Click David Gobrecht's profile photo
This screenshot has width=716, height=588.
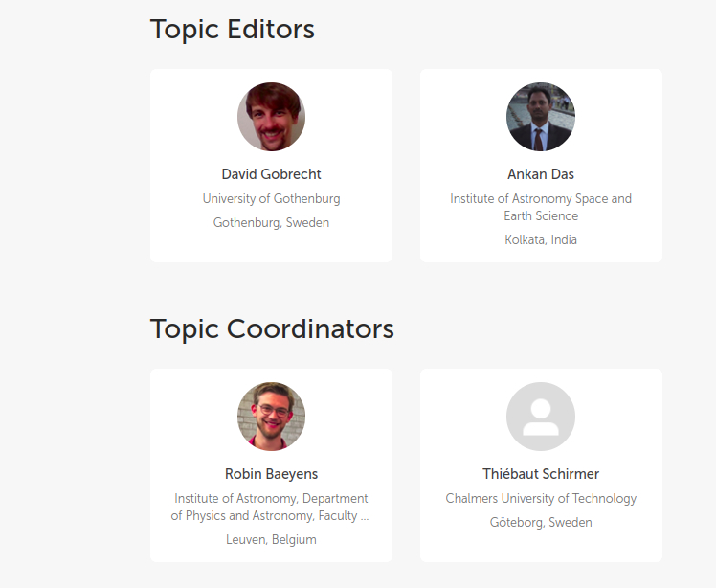[x=271, y=117]
